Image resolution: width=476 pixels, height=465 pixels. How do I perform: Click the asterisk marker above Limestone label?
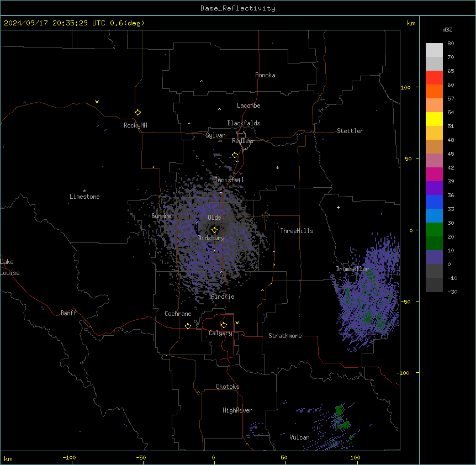[84, 191]
